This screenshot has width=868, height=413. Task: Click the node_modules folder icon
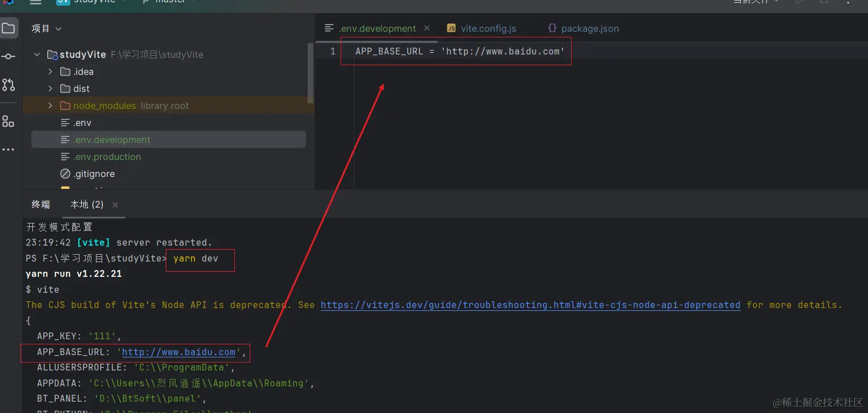click(65, 106)
